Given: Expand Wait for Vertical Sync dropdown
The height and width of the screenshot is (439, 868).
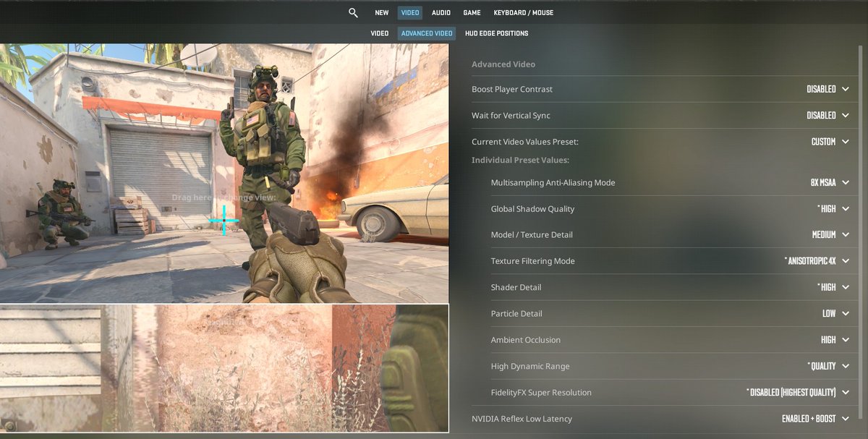Looking at the screenshot, I should click(827, 116).
